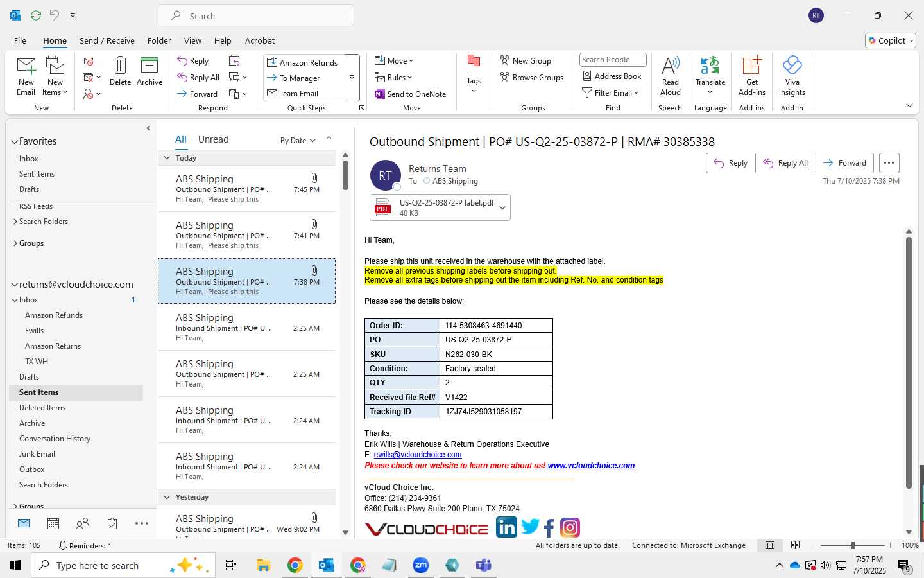Open the Acrobat tab
924x578 pixels.
260,40
